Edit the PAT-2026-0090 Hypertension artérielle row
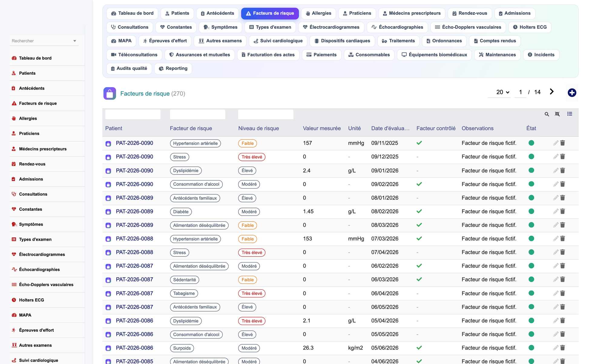Screen dimensions: 589x364 [556, 143]
